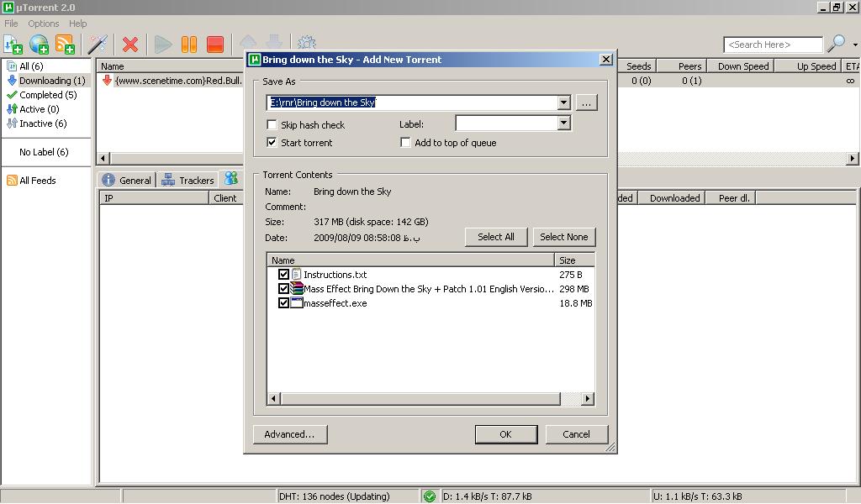
Task: Click torrent list scrollbar right arrow
Action: point(852,159)
